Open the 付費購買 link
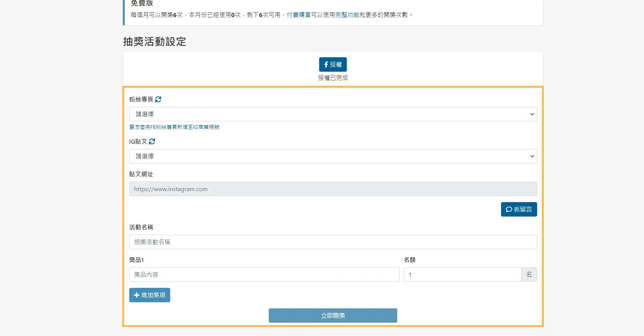Image resolution: width=644 pixels, height=336 pixels. click(x=299, y=15)
